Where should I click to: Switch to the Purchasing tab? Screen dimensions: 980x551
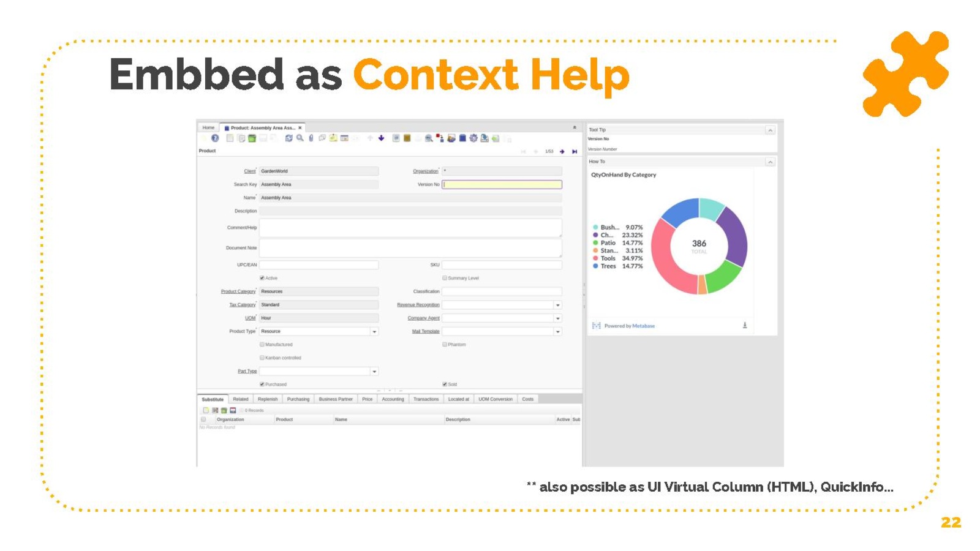click(x=298, y=399)
